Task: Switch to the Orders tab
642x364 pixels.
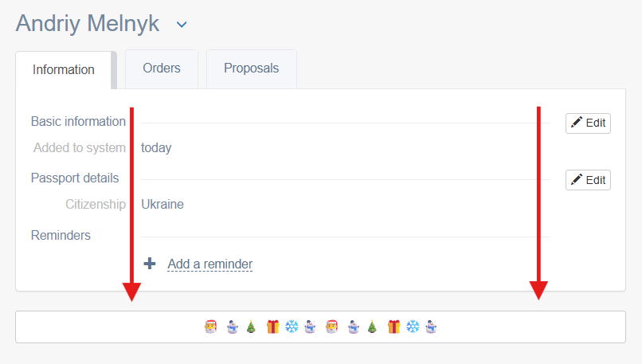Action: [x=162, y=68]
